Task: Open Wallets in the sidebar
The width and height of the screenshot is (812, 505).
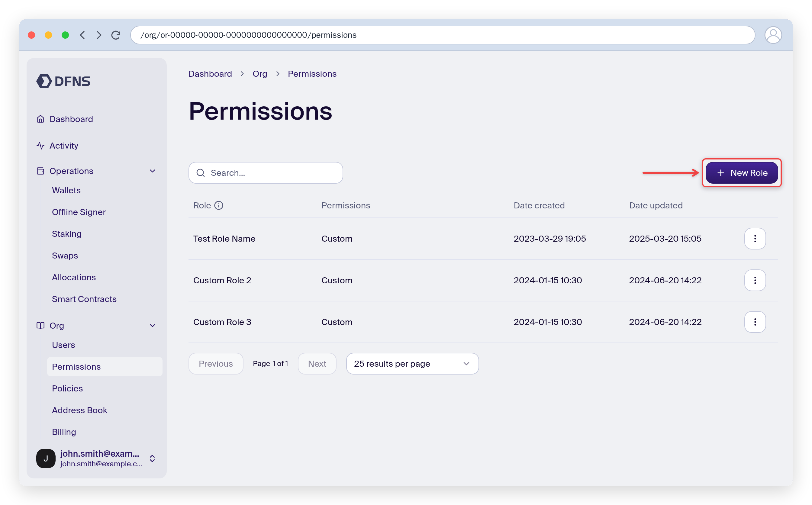Action: coord(66,190)
